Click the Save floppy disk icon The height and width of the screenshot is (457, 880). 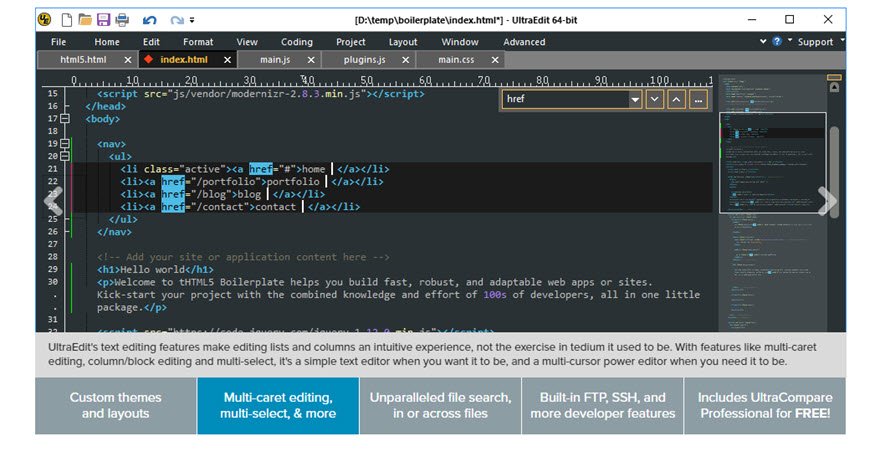tap(103, 19)
